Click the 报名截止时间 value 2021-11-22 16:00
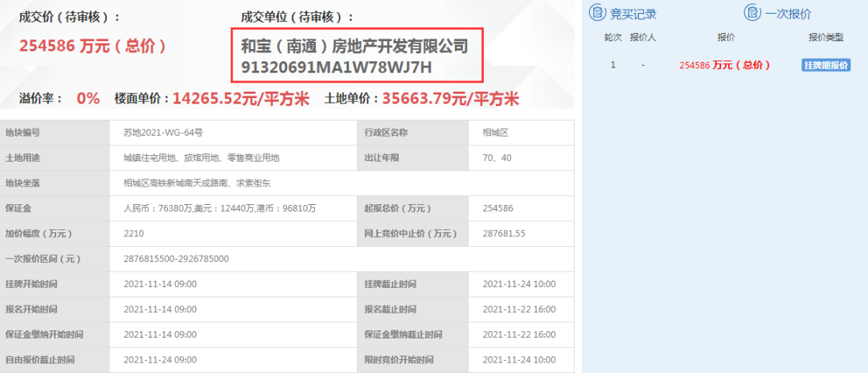The image size is (868, 373). click(519, 309)
